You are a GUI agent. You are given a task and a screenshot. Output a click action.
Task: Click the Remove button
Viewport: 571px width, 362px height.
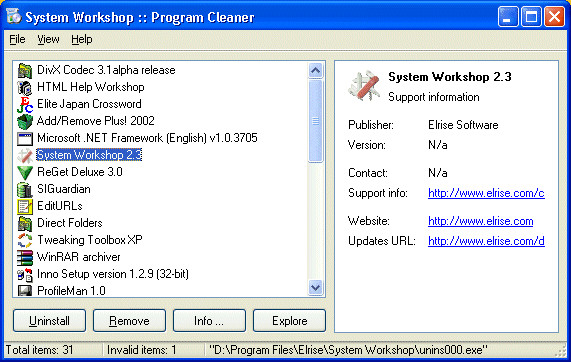[x=129, y=320]
